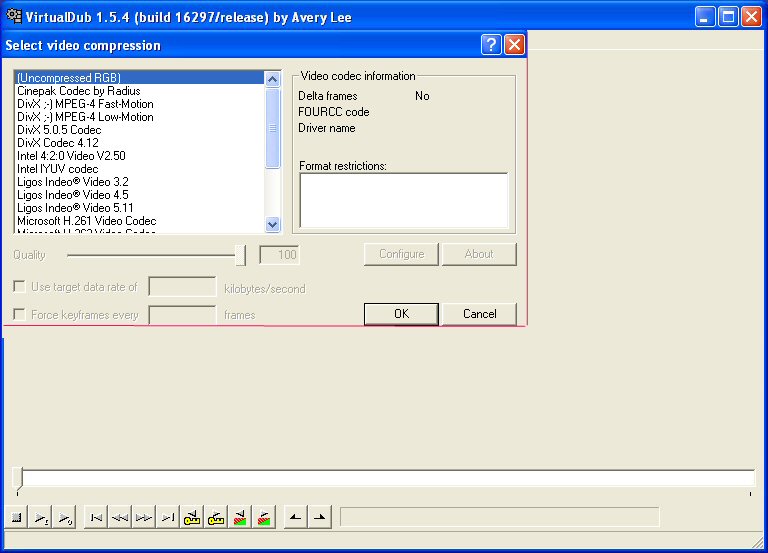This screenshot has height=553, width=768.
Task: Click the Quality value field showing 100
Action: (279, 255)
